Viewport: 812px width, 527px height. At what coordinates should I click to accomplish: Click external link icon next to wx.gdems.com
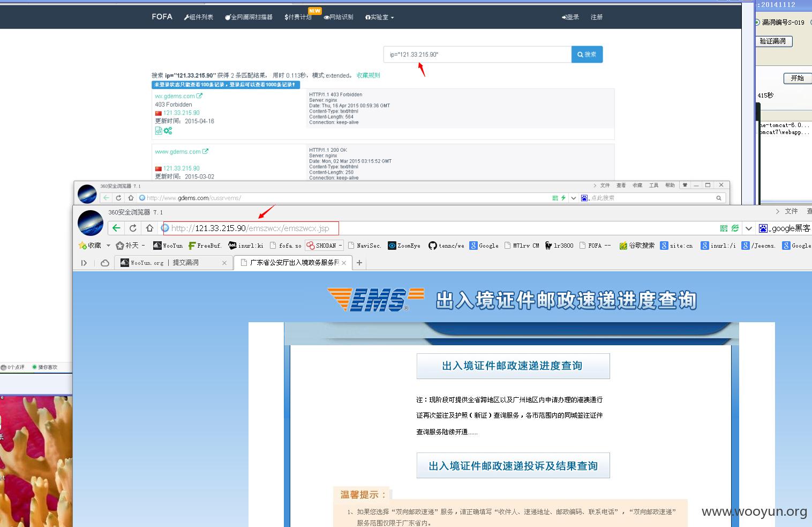coord(199,96)
